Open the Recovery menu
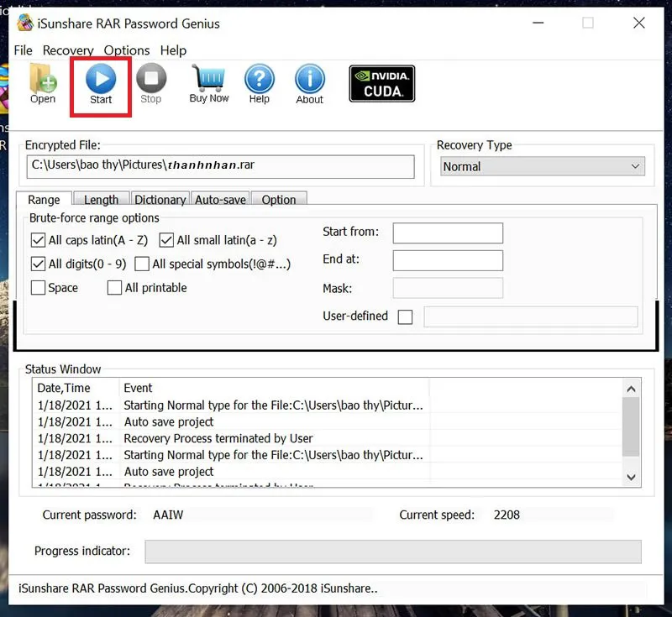672x617 pixels. tap(68, 50)
